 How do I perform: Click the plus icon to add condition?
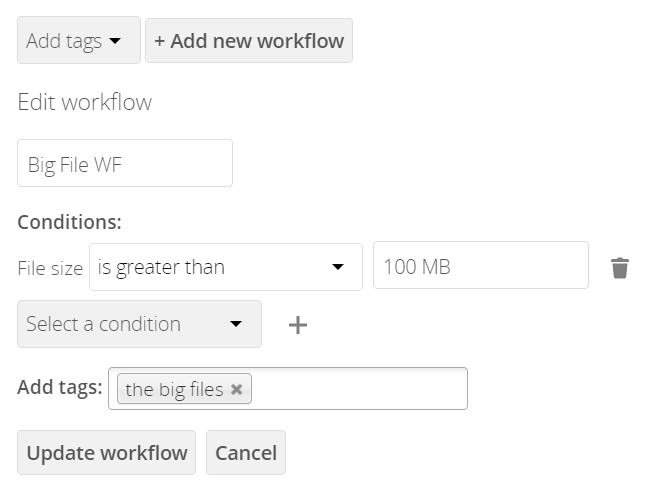pos(298,325)
